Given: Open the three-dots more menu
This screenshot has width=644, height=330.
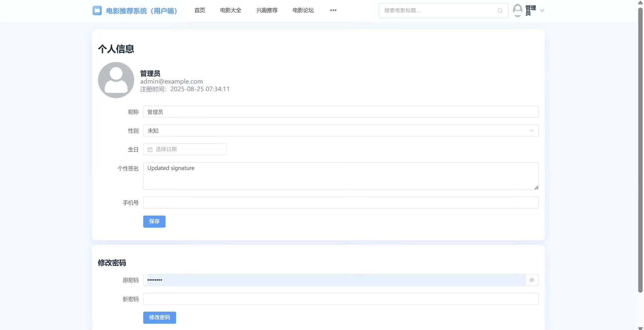Looking at the screenshot, I should [333, 10].
